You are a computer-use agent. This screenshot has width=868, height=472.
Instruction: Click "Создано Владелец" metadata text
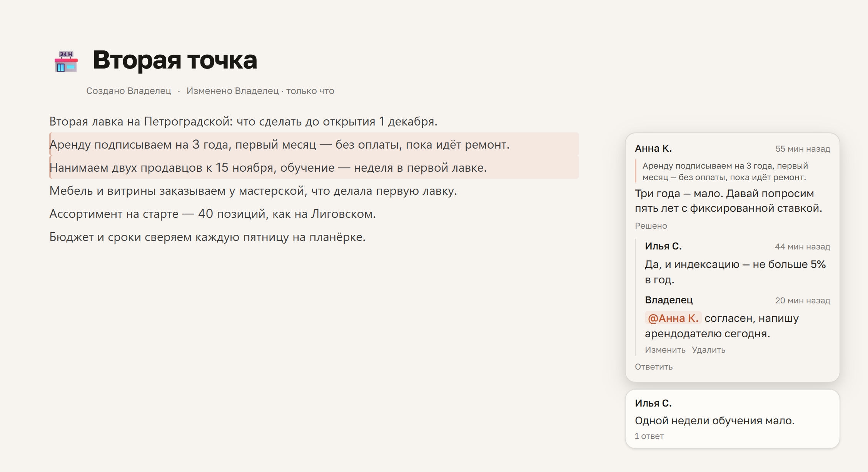(129, 91)
